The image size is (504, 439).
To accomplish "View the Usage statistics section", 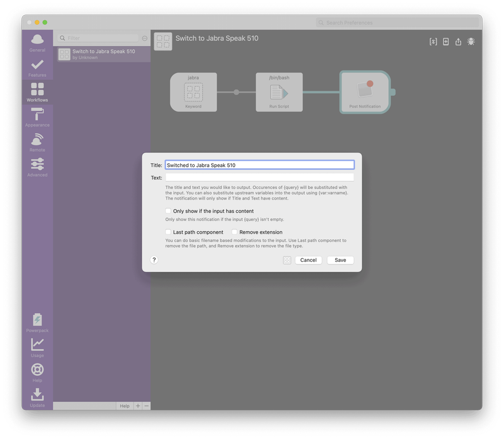I will 37,348.
